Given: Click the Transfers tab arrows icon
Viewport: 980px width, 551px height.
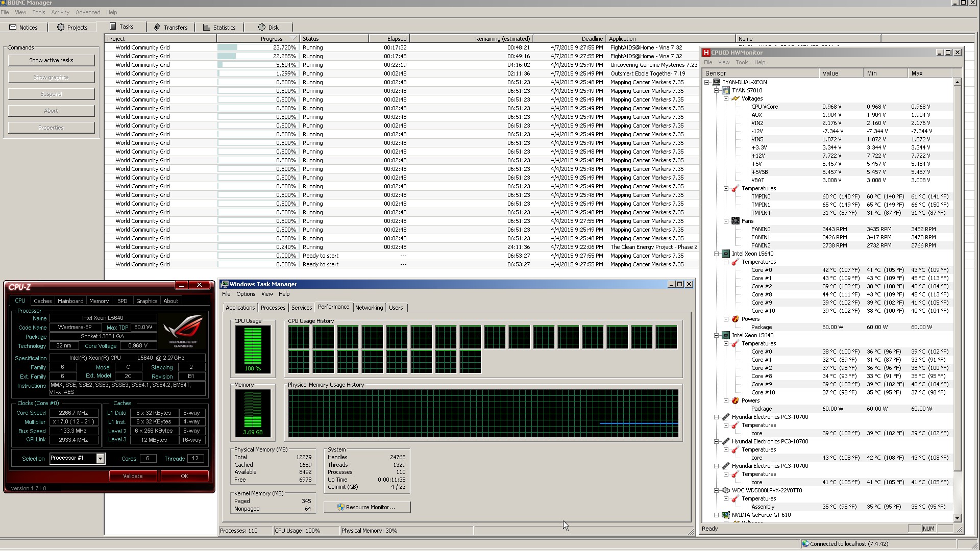Looking at the screenshot, I should 157,28.
